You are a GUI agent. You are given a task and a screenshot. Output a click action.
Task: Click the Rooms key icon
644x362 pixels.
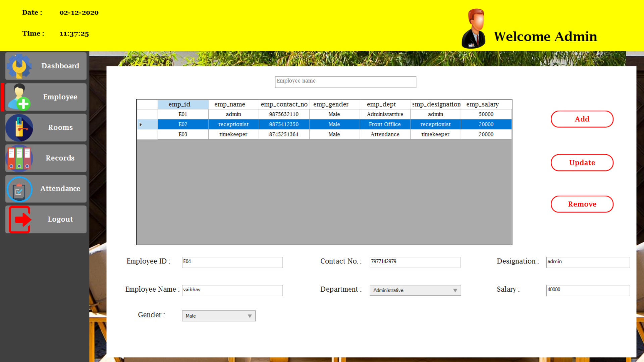[19, 128]
